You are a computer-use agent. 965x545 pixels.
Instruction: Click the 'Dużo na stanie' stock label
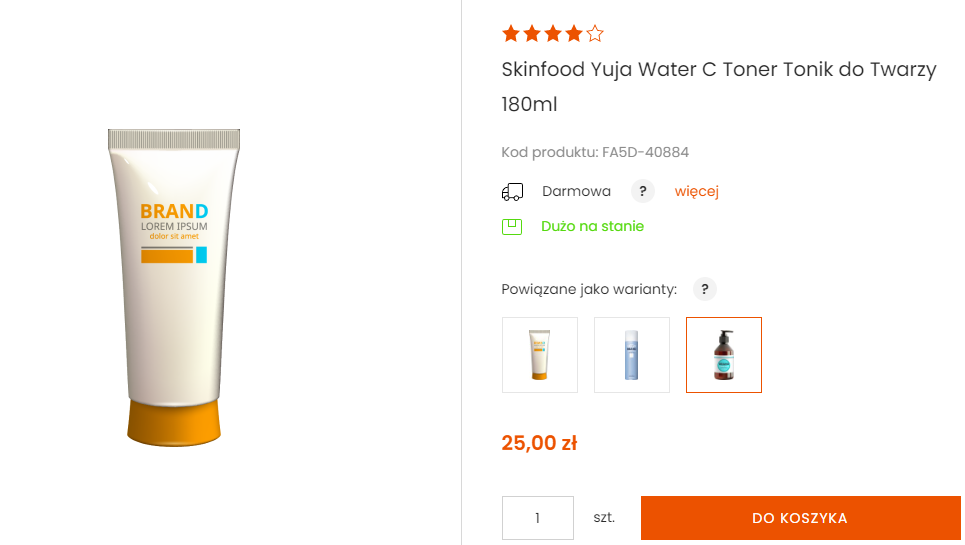[x=592, y=226]
